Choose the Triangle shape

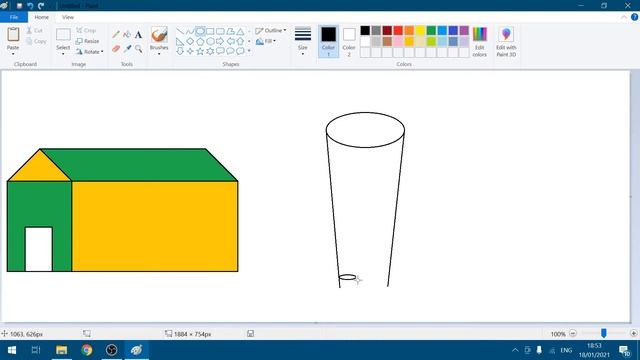pos(240,31)
